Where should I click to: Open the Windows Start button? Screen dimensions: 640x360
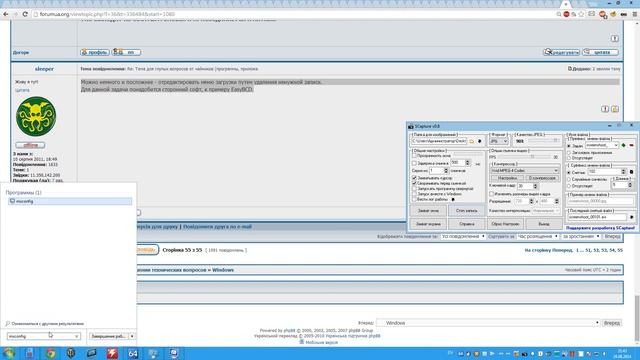[x=9, y=353]
